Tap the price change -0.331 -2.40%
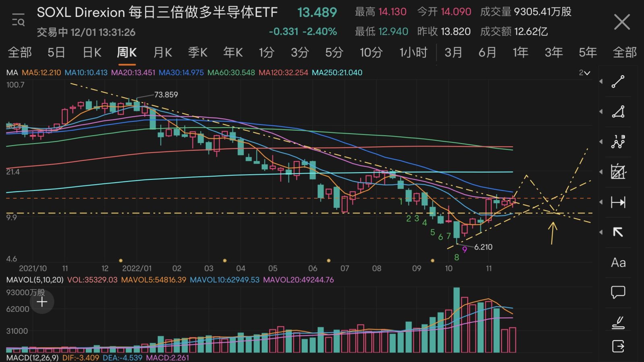Viewport: 644px width, 362px height. pos(303,31)
